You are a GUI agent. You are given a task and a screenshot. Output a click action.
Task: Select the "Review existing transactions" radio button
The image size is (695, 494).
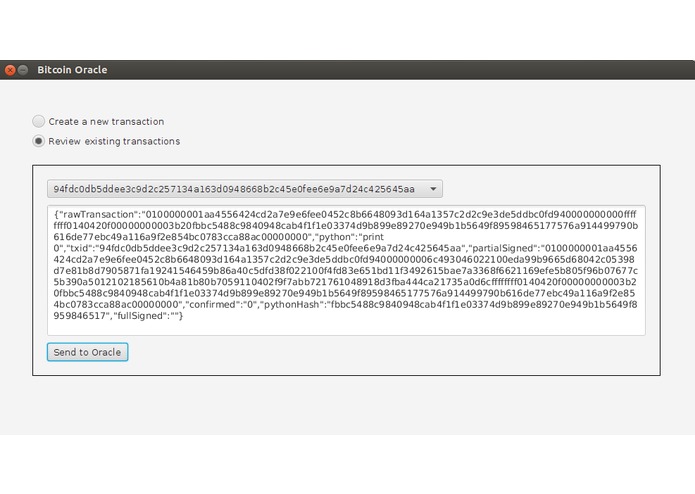39,141
